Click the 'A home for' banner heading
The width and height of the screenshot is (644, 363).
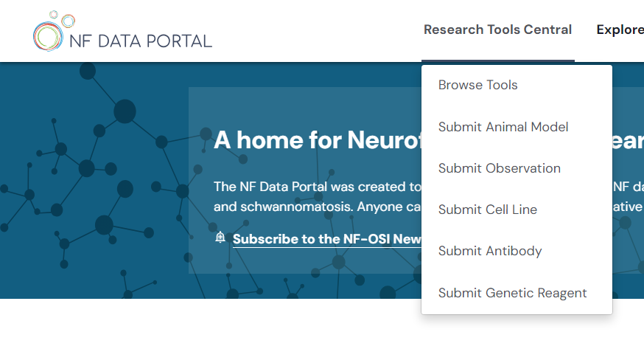click(x=317, y=139)
